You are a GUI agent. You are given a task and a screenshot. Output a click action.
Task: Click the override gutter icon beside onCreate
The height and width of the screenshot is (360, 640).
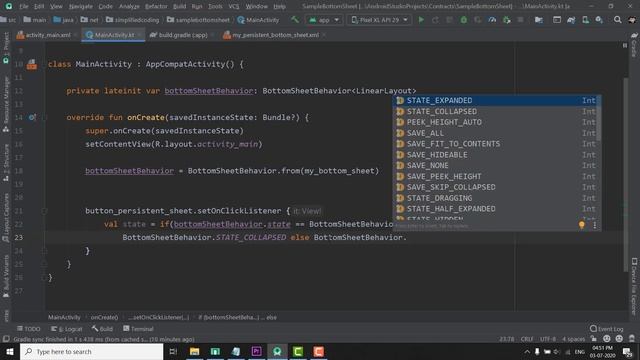[x=32, y=118]
